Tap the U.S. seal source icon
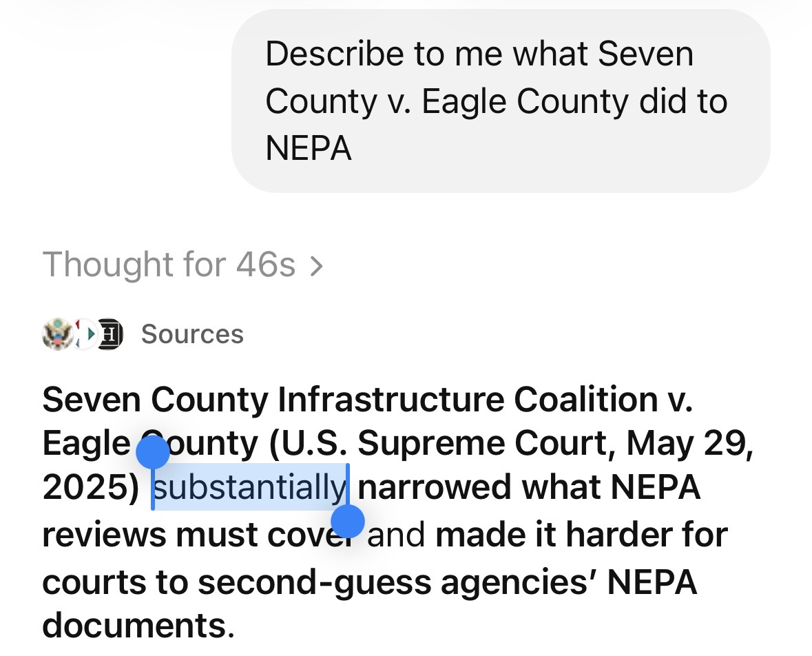Screen dimensions: 812x656 [x=58, y=334]
